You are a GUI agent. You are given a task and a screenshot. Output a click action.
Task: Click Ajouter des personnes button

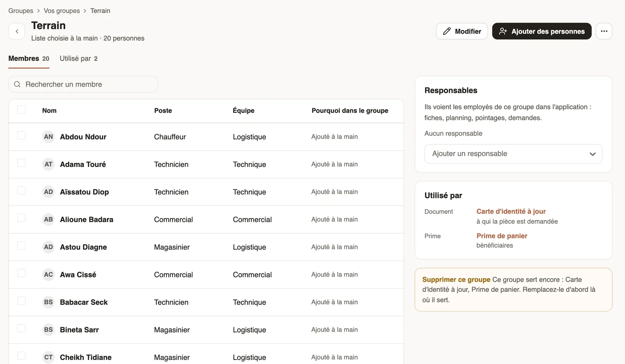(x=542, y=31)
